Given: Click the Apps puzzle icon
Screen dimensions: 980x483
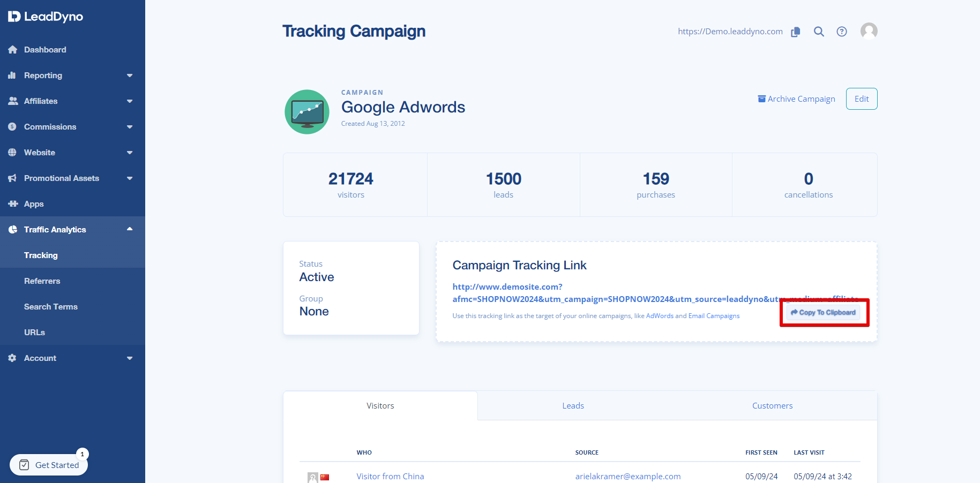Looking at the screenshot, I should [x=13, y=204].
